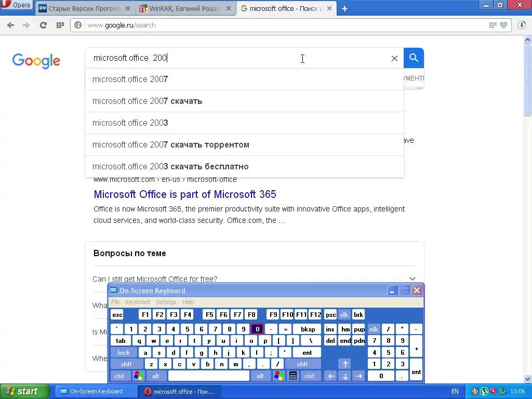Click the left arrow key on-screen
This screenshot has height=399, width=532.
(x=331, y=376)
